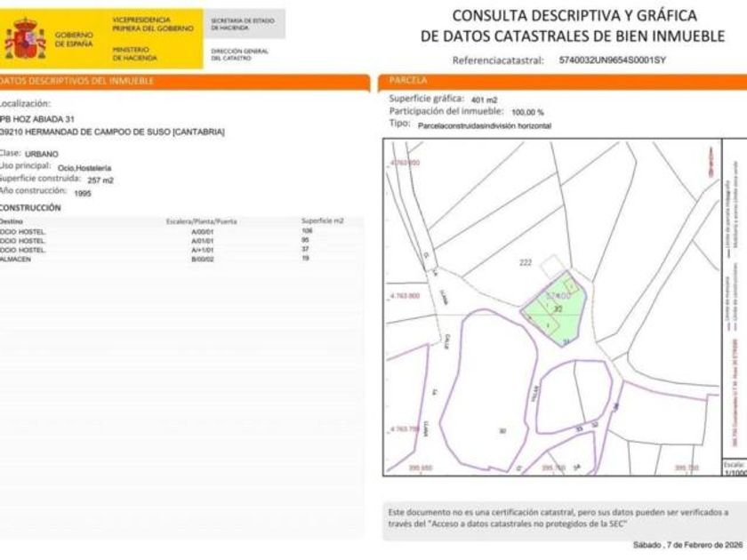Select 39210 HERMANDAD DE CAMPOO DE SUSO text
The height and width of the screenshot is (560, 747).
pyautogui.click(x=112, y=132)
